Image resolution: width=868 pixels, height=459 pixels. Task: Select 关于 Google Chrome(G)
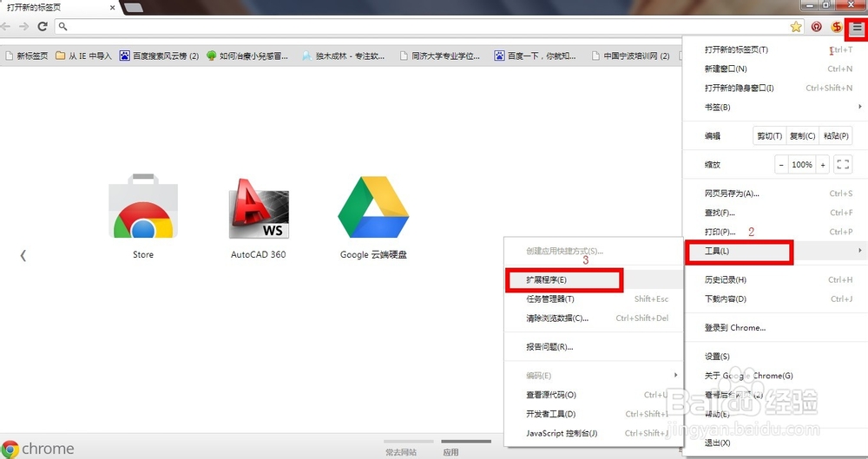tap(775, 376)
